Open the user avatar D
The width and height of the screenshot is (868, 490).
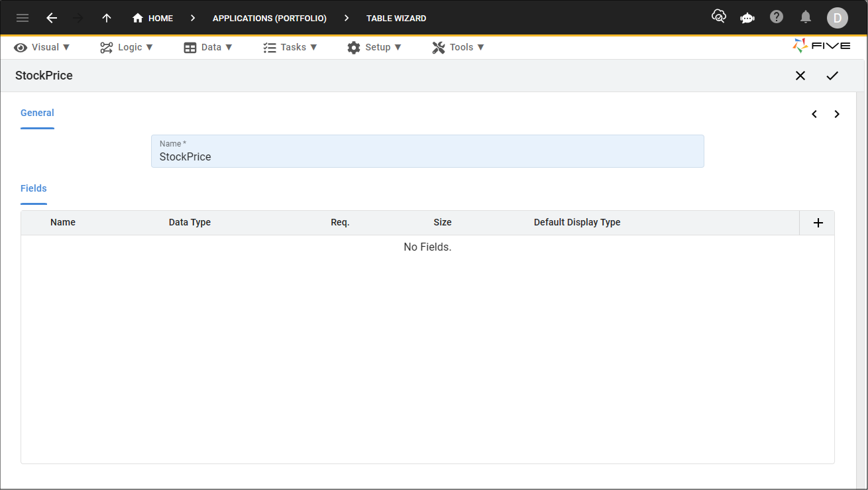(x=838, y=18)
